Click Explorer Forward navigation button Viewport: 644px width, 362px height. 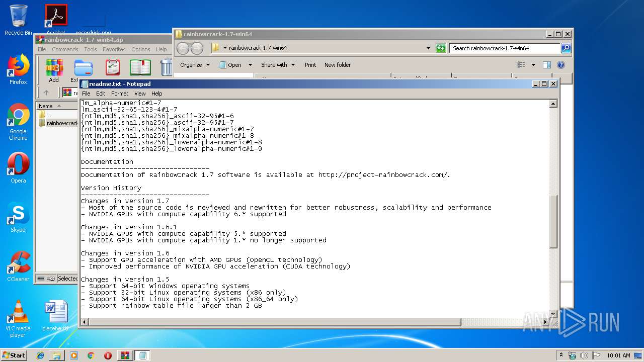point(197,48)
